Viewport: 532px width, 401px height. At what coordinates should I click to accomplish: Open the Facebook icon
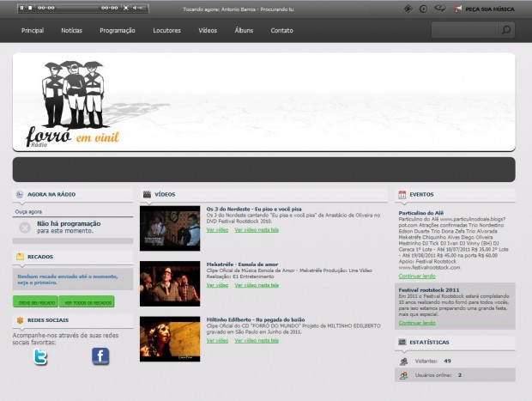click(x=100, y=356)
